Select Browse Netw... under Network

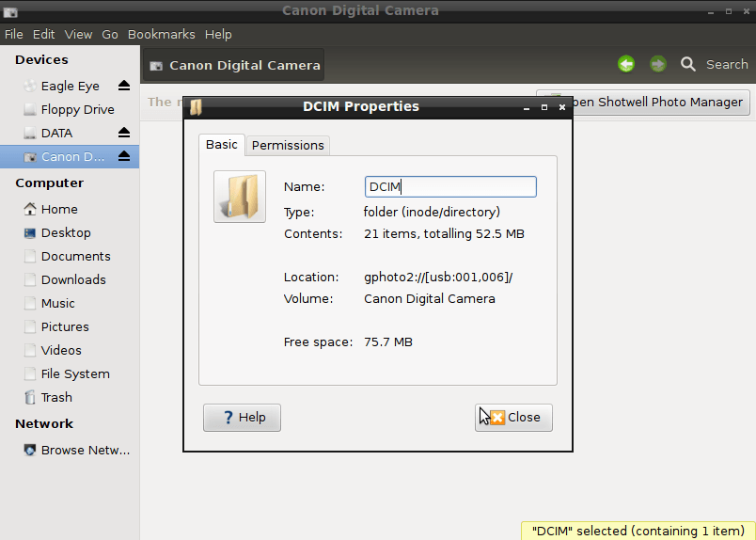tap(70, 451)
